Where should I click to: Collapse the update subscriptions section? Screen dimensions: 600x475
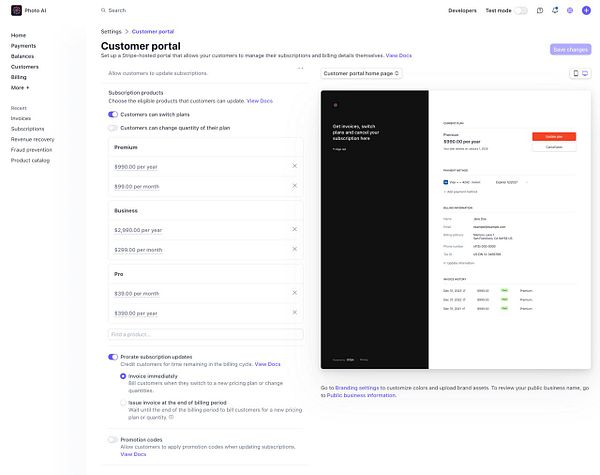(300, 69)
